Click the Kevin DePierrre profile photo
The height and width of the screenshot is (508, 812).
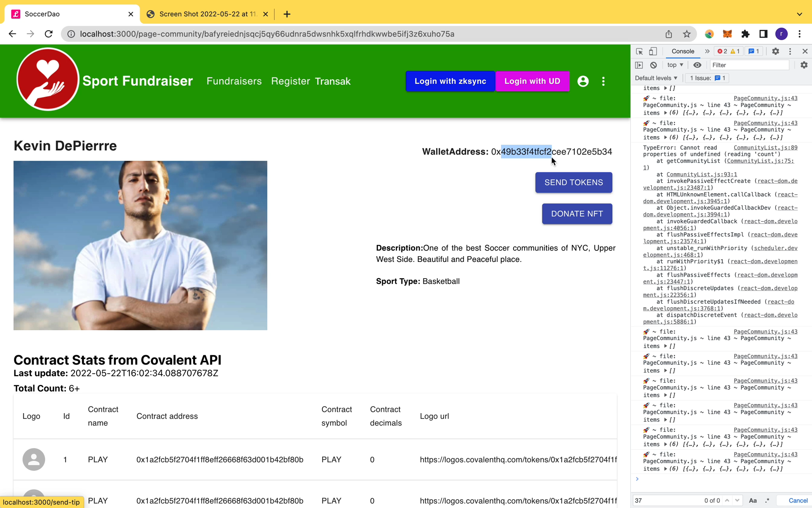click(140, 245)
